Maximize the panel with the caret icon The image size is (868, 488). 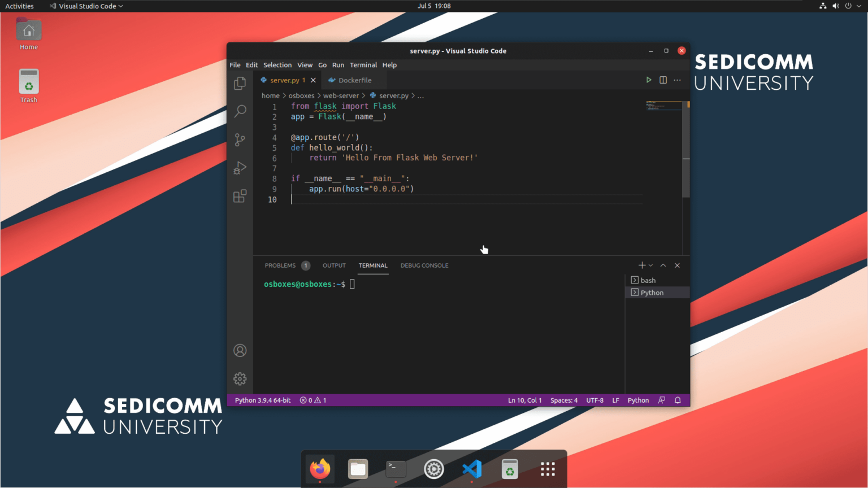[x=663, y=265]
